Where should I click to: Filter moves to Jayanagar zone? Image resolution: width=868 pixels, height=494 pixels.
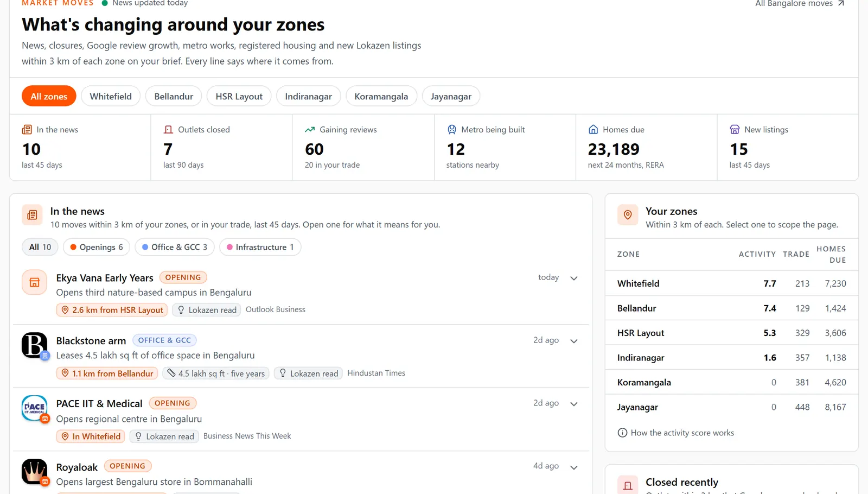pos(451,96)
